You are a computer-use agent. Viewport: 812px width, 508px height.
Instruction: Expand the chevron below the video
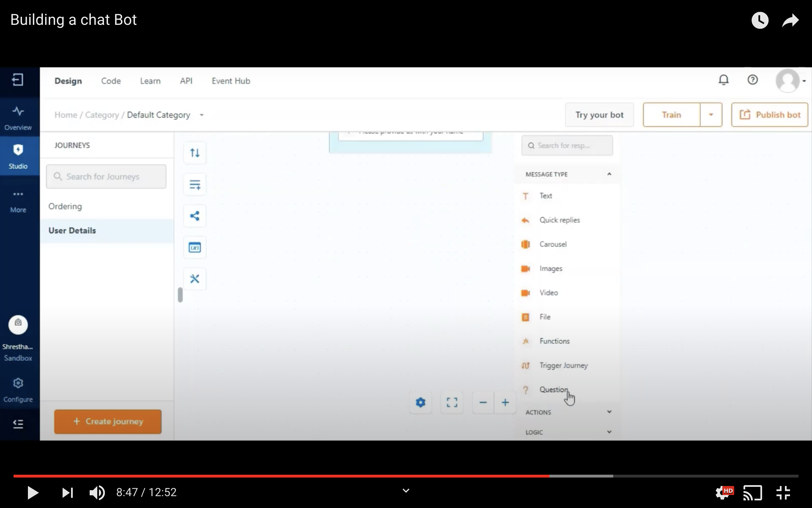406,491
